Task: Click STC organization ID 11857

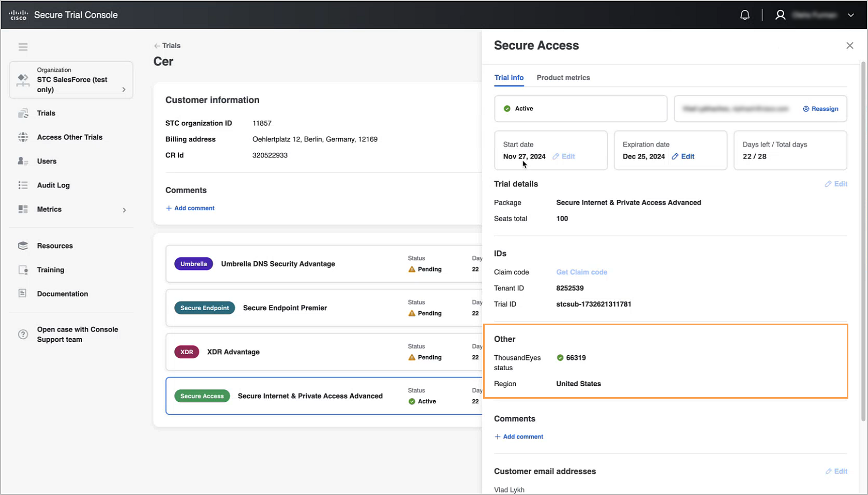Action: 262,123
